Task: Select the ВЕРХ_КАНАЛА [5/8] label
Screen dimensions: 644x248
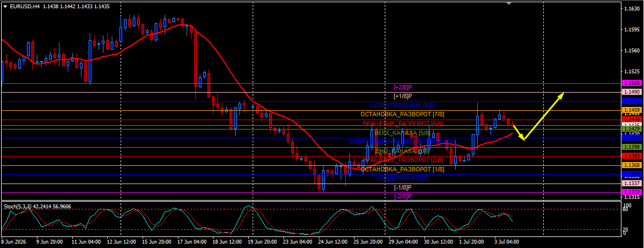Action: (x=402, y=133)
